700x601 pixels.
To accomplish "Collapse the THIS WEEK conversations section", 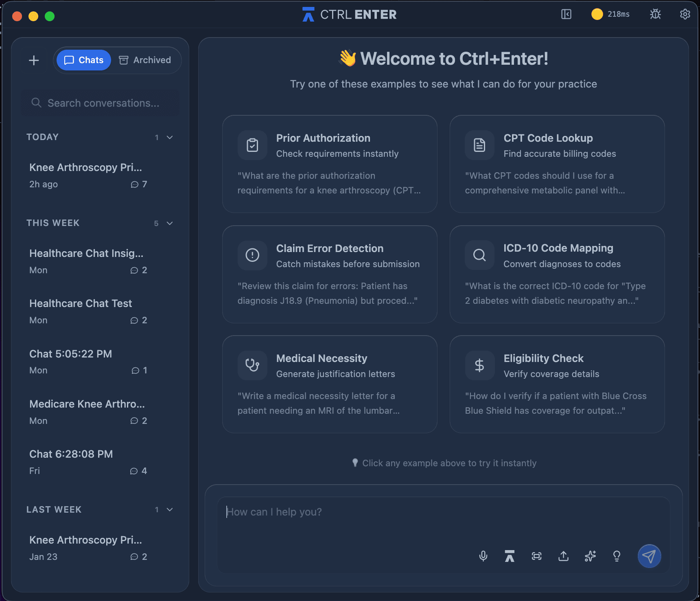I will [x=170, y=223].
